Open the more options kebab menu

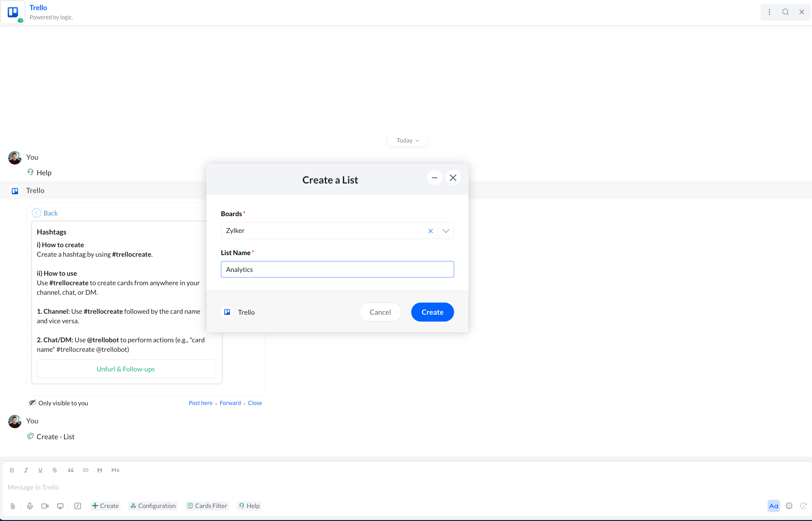point(769,12)
